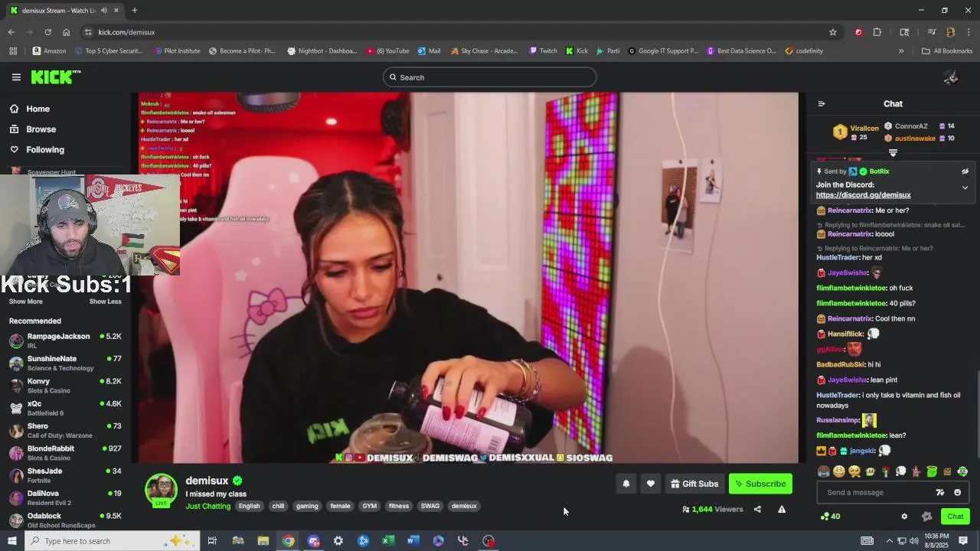The image size is (980, 551).
Task: Click address bar kick.com/demisux
Action: [x=126, y=32]
